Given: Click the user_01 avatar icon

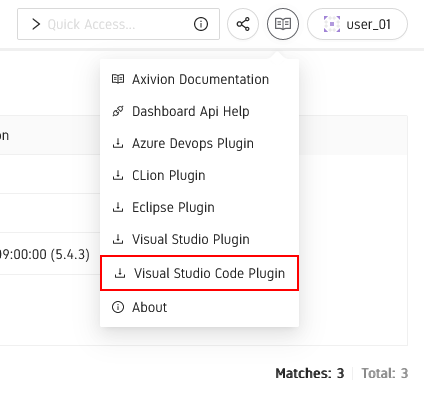Looking at the screenshot, I should tap(332, 24).
